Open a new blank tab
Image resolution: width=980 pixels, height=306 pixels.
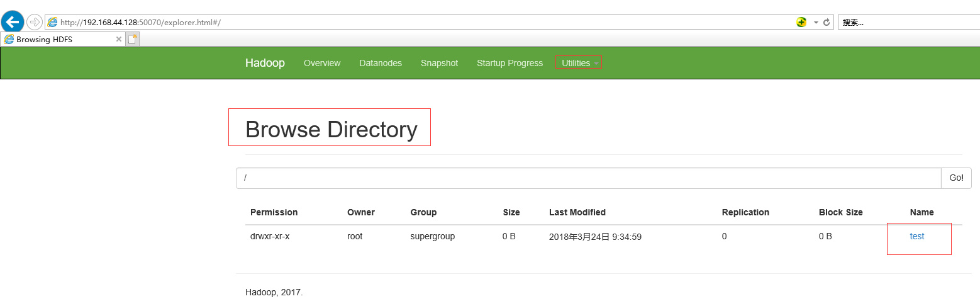click(x=132, y=39)
